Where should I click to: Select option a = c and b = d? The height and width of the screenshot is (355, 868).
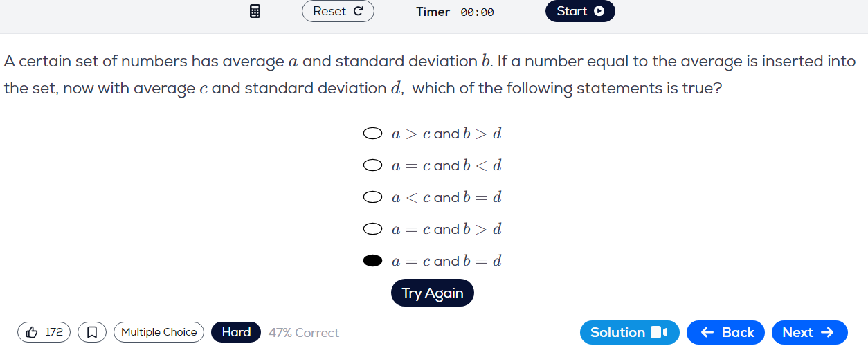click(x=373, y=261)
